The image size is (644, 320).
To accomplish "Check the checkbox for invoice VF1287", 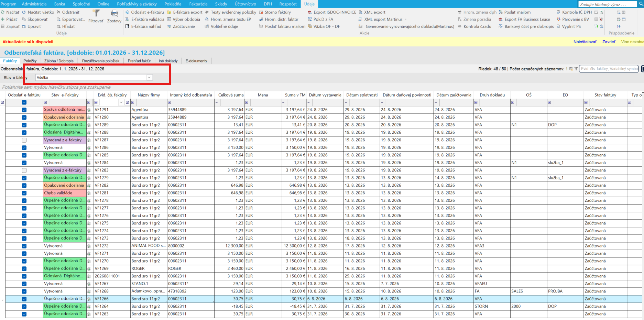I will (x=24, y=140).
